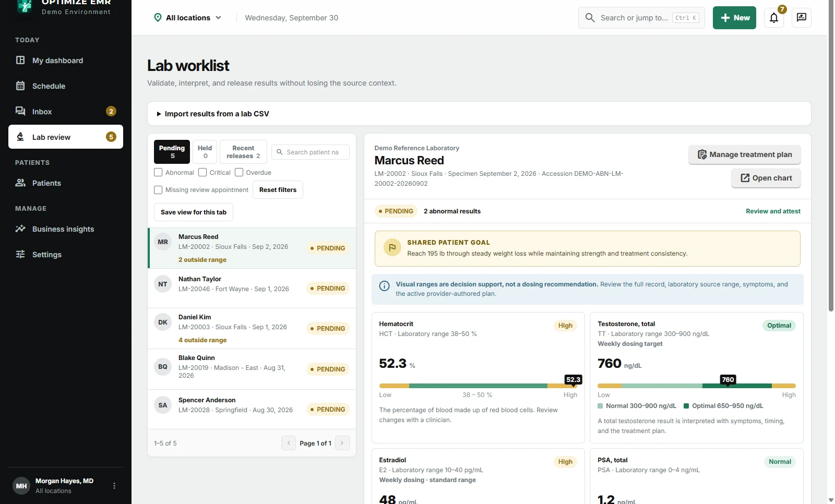Open notifications bell icon
Image resolution: width=835 pixels, height=504 pixels.
(774, 18)
